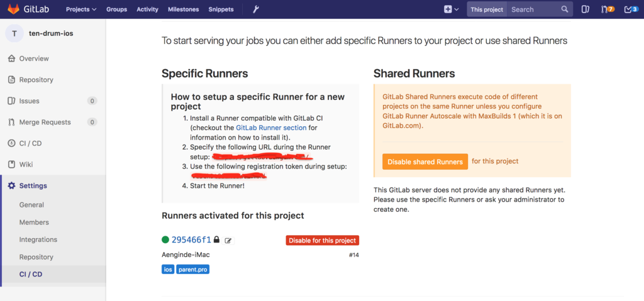Viewport: 644px width, 301px height.
Task: Open Milestones in top navigation
Action: click(x=183, y=9)
